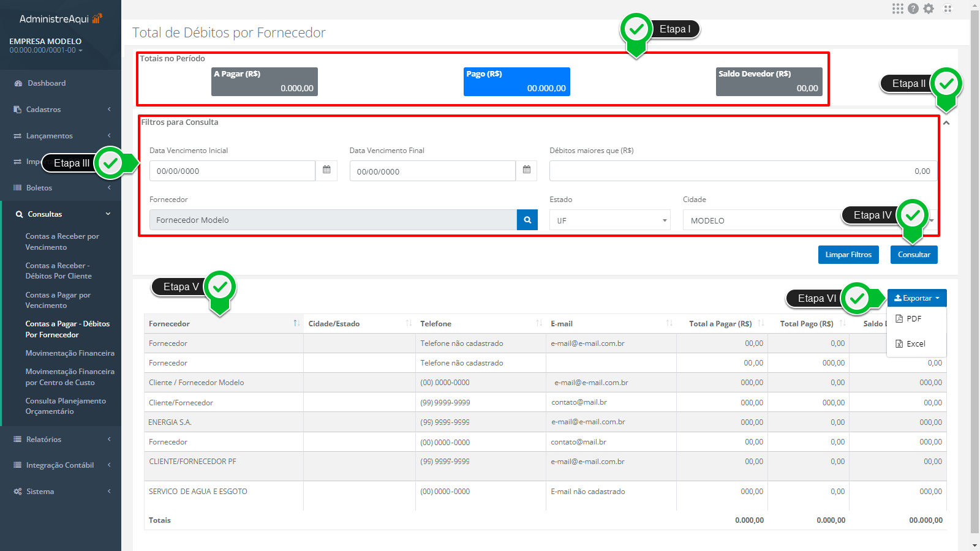Open the Estado UF dropdown

(610, 220)
